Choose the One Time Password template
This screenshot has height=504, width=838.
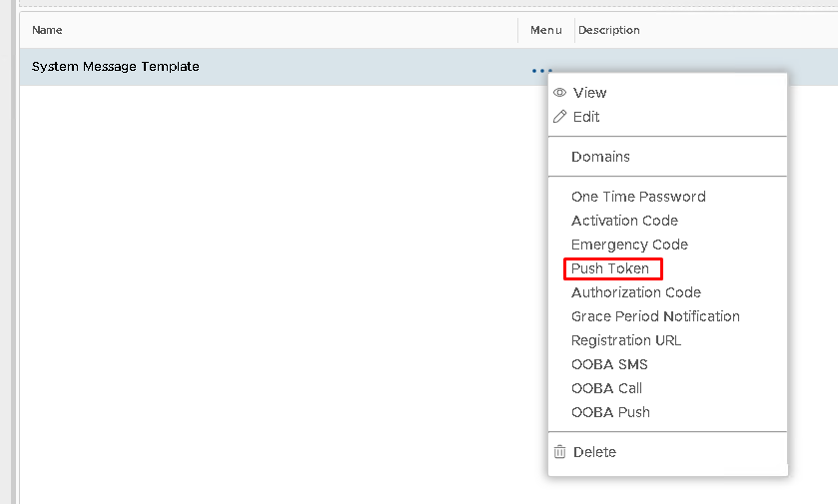tap(638, 197)
